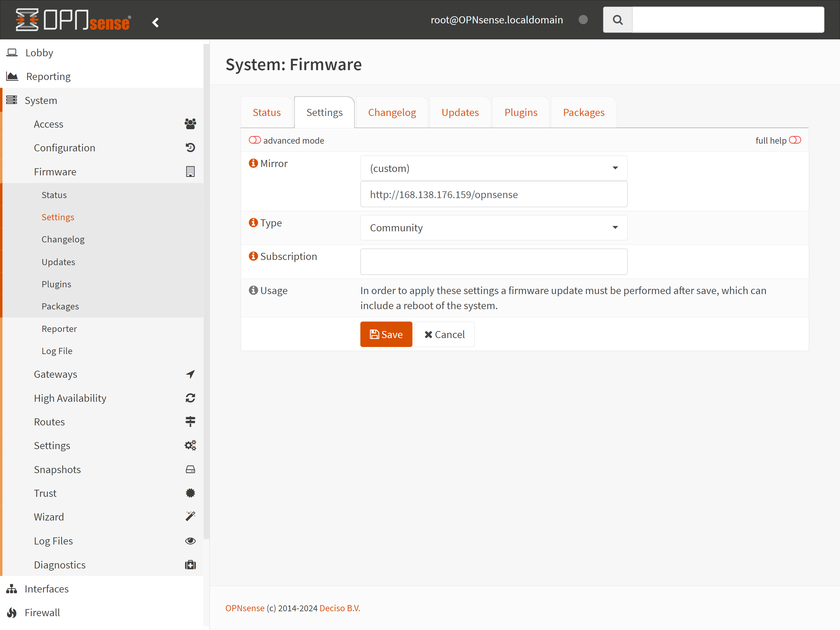Click the Gateways arrow icon

[x=190, y=374]
